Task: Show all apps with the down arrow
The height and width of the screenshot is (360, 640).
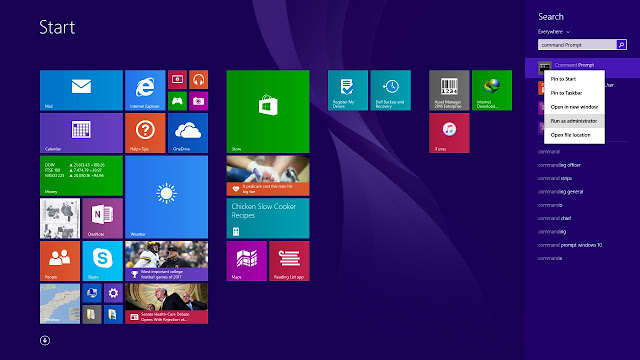Action: (45, 340)
